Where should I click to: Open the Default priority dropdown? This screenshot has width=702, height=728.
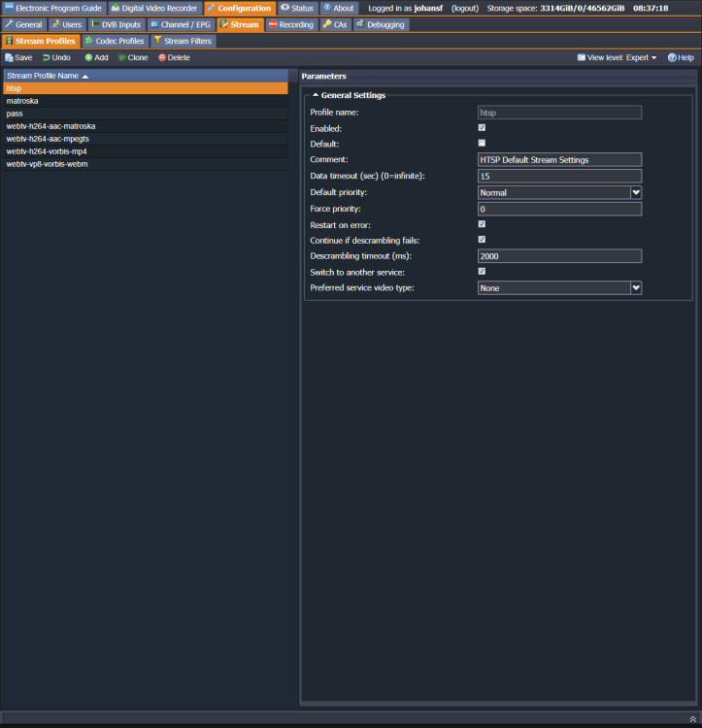click(636, 192)
